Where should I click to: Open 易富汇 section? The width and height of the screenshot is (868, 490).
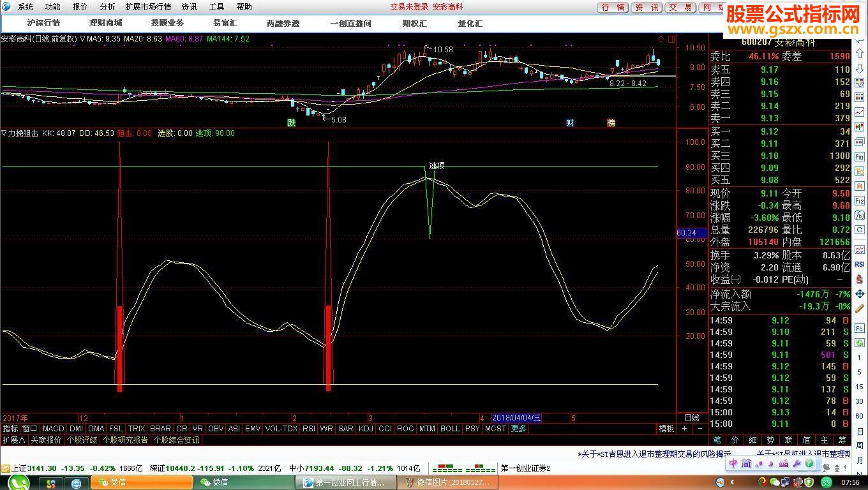pos(225,23)
